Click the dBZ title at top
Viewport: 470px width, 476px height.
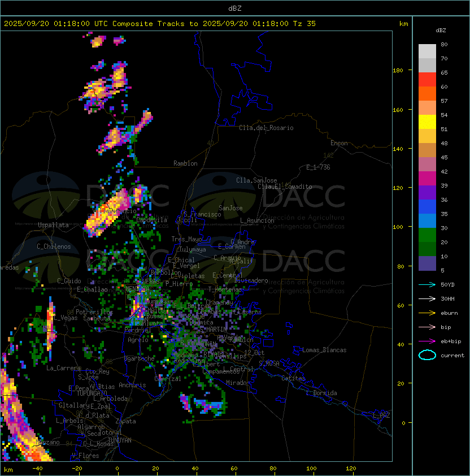[235, 8]
